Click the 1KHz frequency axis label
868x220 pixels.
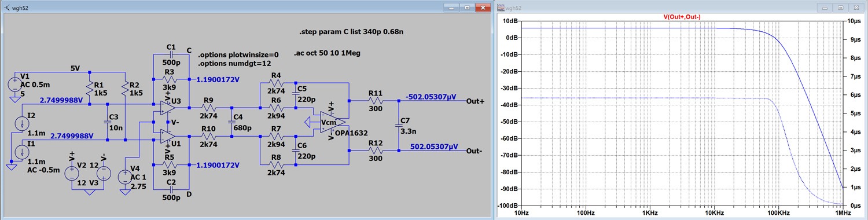[650, 213]
